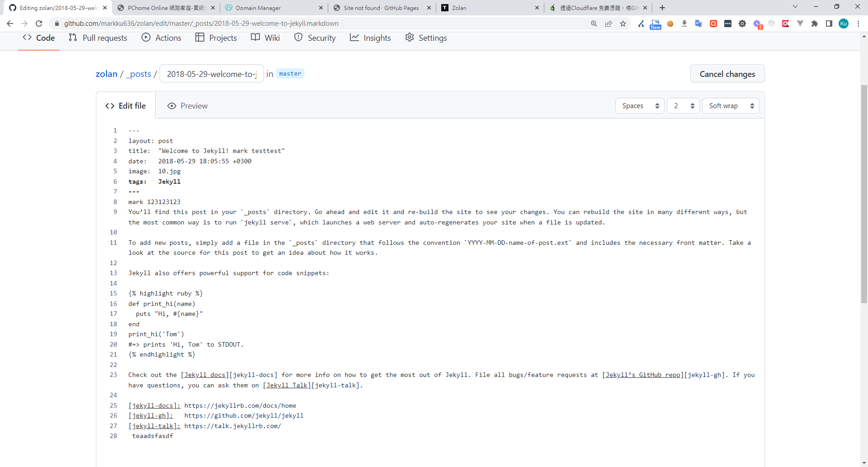
Task: Click the browser reload icon
Action: [x=39, y=24]
